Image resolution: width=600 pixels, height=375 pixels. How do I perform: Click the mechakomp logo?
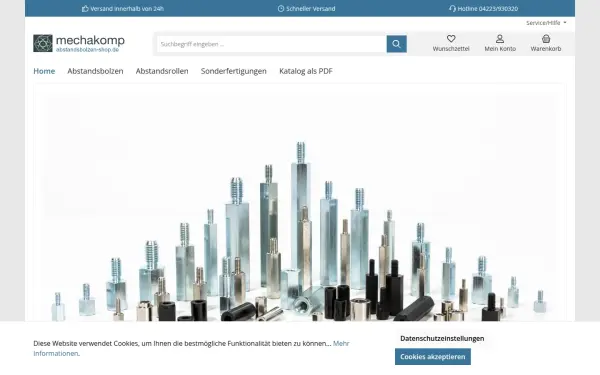tap(79, 43)
